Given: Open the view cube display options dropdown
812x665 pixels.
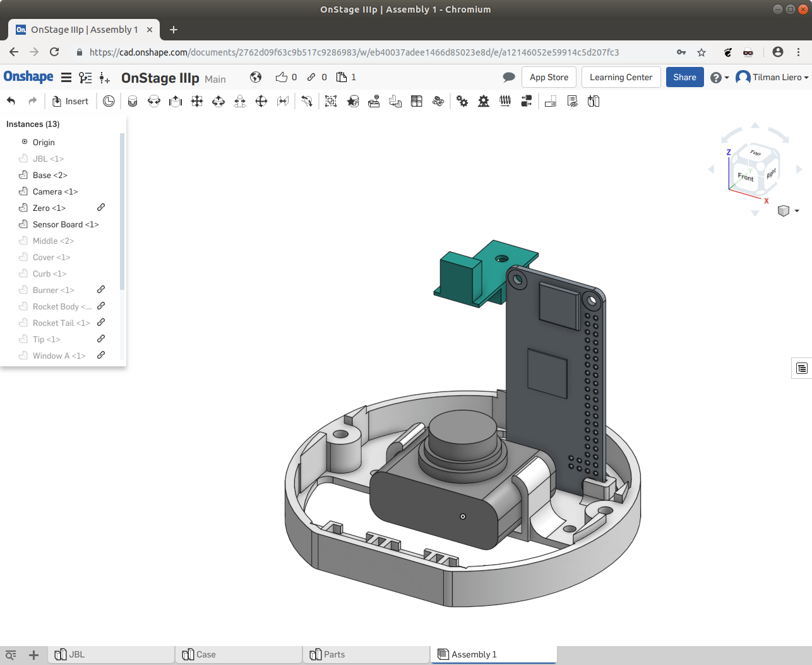Looking at the screenshot, I should pos(789,211).
